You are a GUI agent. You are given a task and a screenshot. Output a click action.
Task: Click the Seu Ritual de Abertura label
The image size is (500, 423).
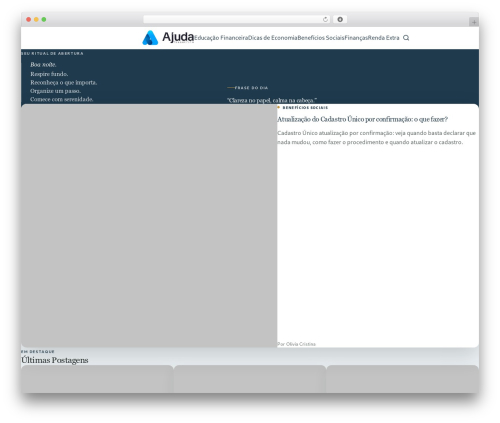[x=52, y=53]
